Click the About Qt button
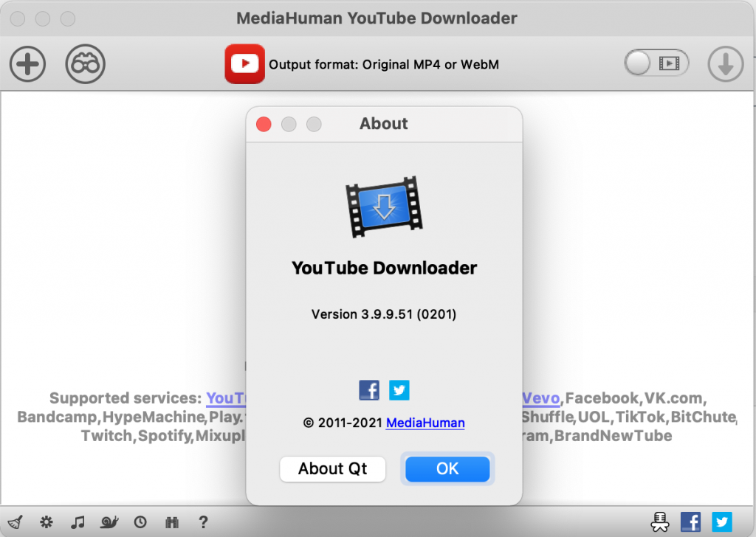Image resolution: width=756 pixels, height=537 pixels. click(x=333, y=468)
